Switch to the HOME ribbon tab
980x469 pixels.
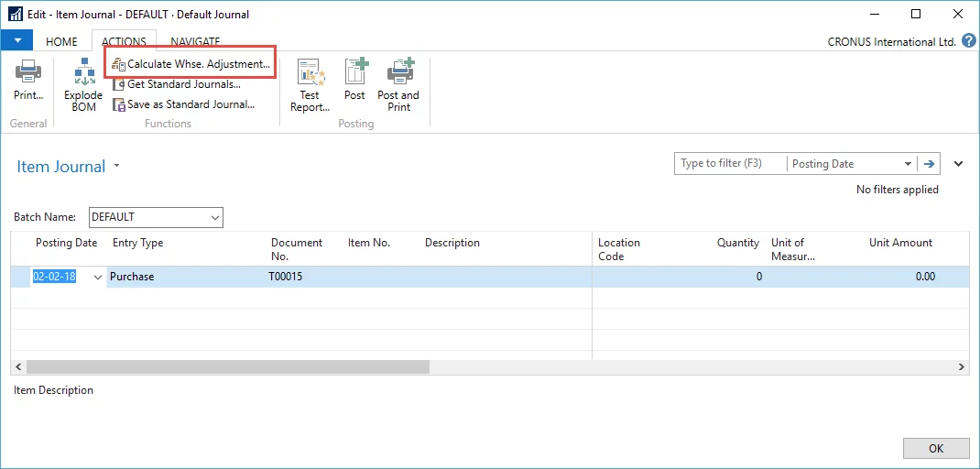pyautogui.click(x=61, y=41)
